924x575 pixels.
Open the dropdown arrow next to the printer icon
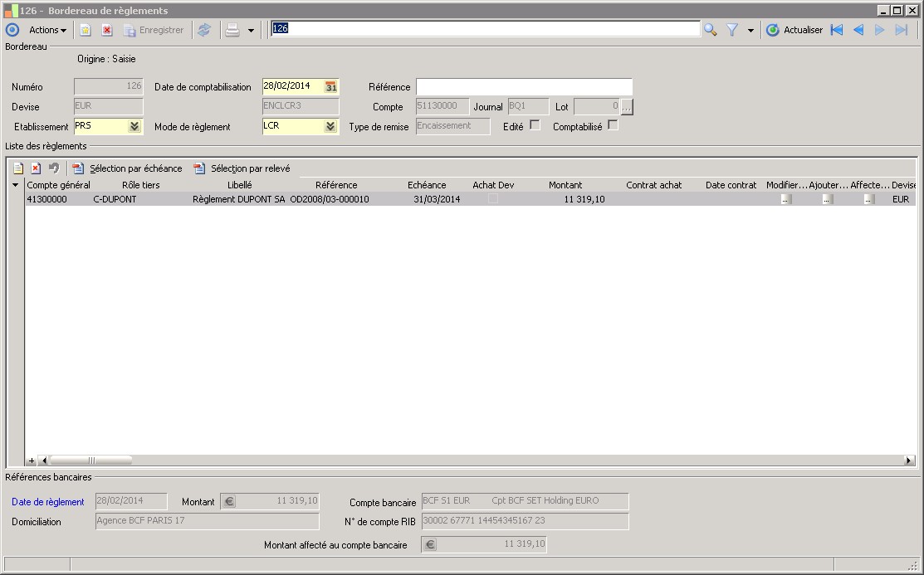(x=251, y=30)
